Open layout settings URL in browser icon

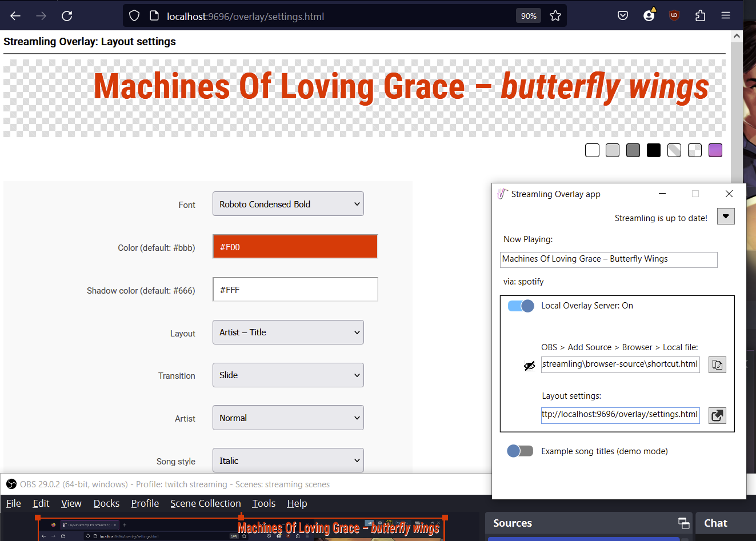(x=717, y=415)
